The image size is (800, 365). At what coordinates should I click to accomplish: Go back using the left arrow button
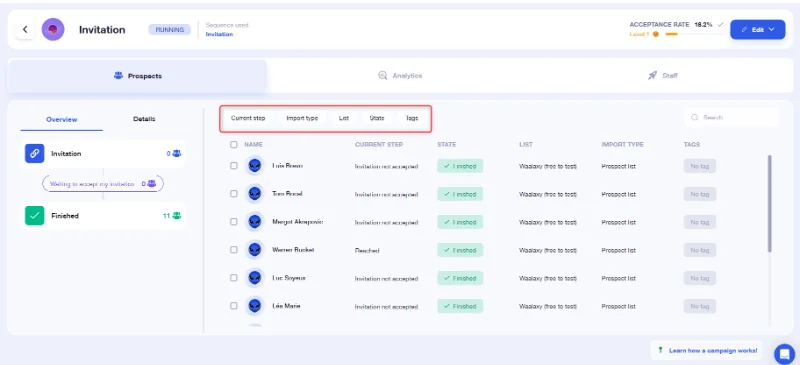coord(25,30)
